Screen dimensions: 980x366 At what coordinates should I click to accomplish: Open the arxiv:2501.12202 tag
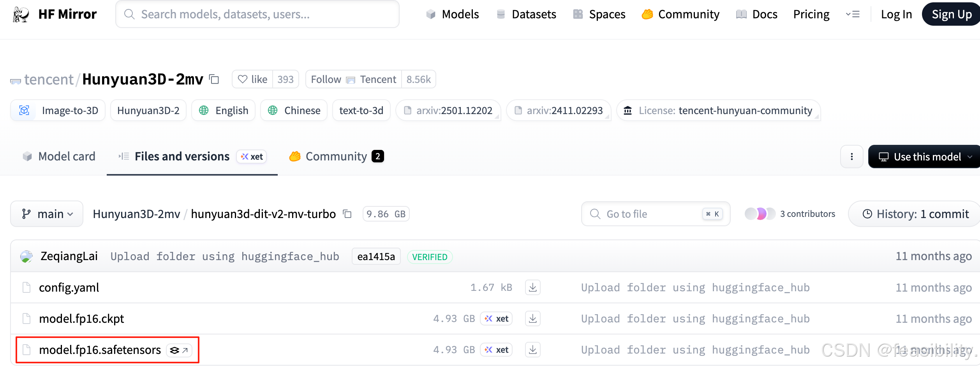(448, 111)
